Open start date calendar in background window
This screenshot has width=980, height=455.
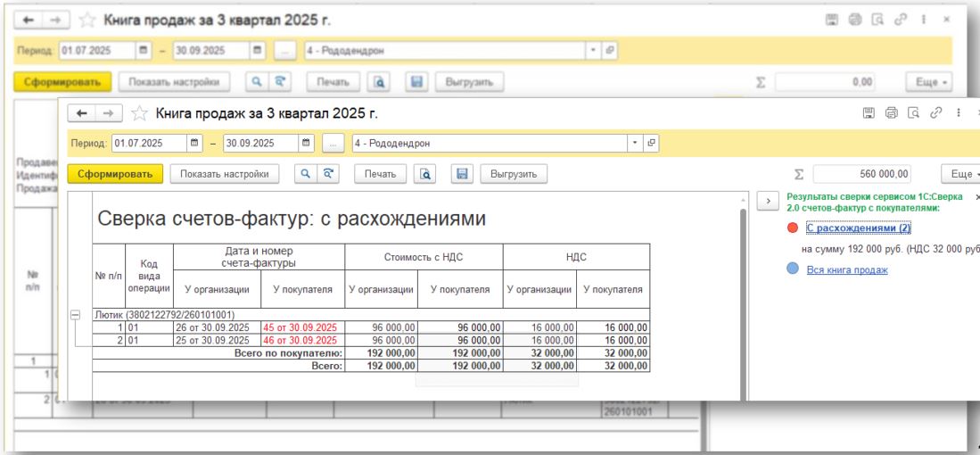tap(144, 50)
